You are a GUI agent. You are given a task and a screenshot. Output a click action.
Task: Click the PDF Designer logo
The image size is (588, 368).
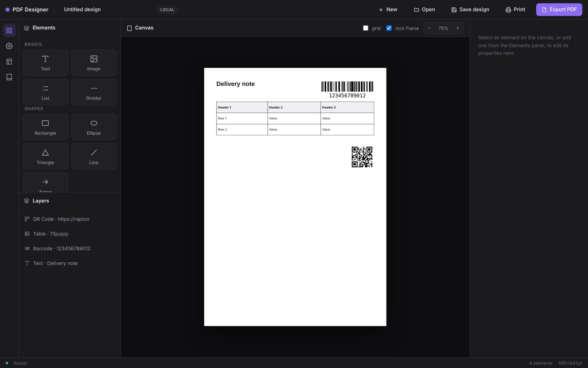(27, 9)
